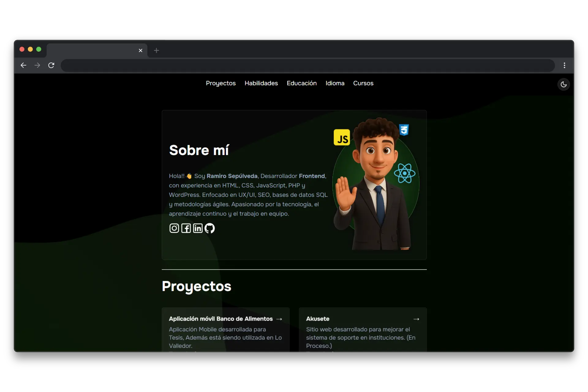Visit the GitHub profile icon
588x392 pixels.
pyautogui.click(x=209, y=228)
